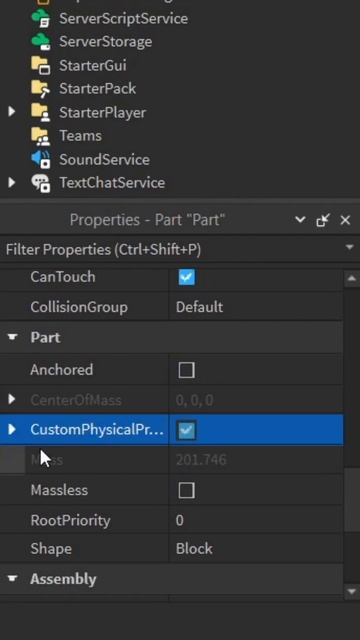Enable the Anchored checkbox

pyautogui.click(x=187, y=370)
